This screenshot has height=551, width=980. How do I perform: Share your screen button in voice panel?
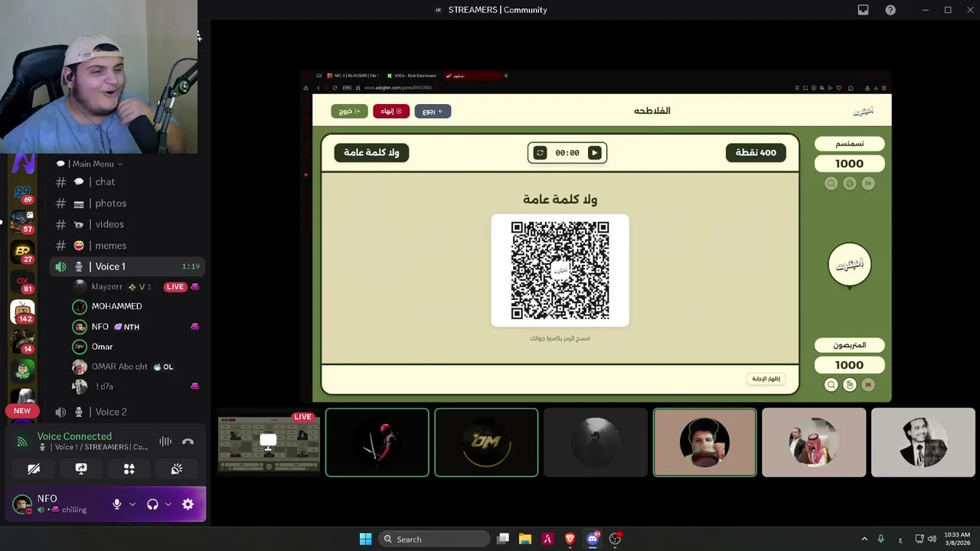tap(81, 469)
